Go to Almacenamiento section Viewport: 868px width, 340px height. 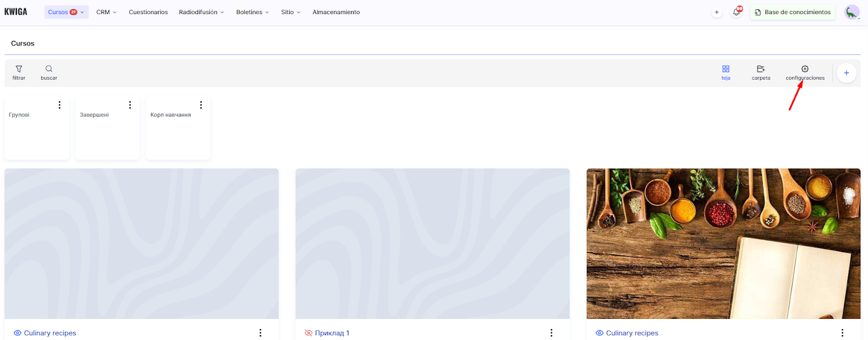pyautogui.click(x=336, y=12)
